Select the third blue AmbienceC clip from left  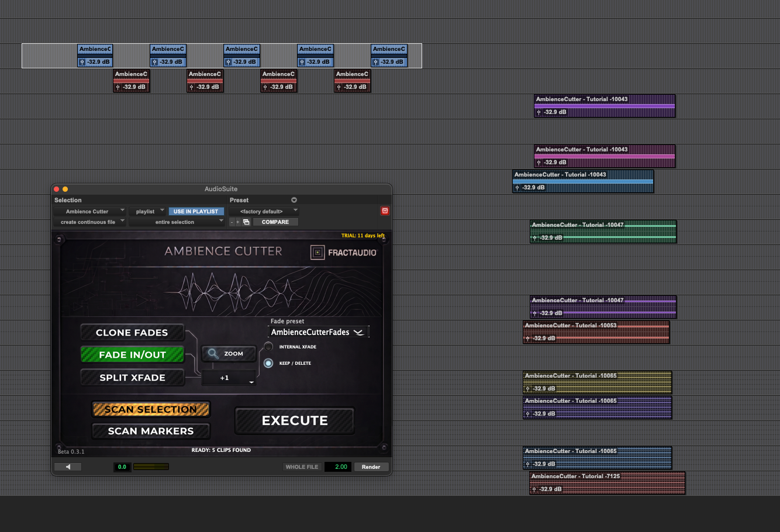pyautogui.click(x=241, y=56)
